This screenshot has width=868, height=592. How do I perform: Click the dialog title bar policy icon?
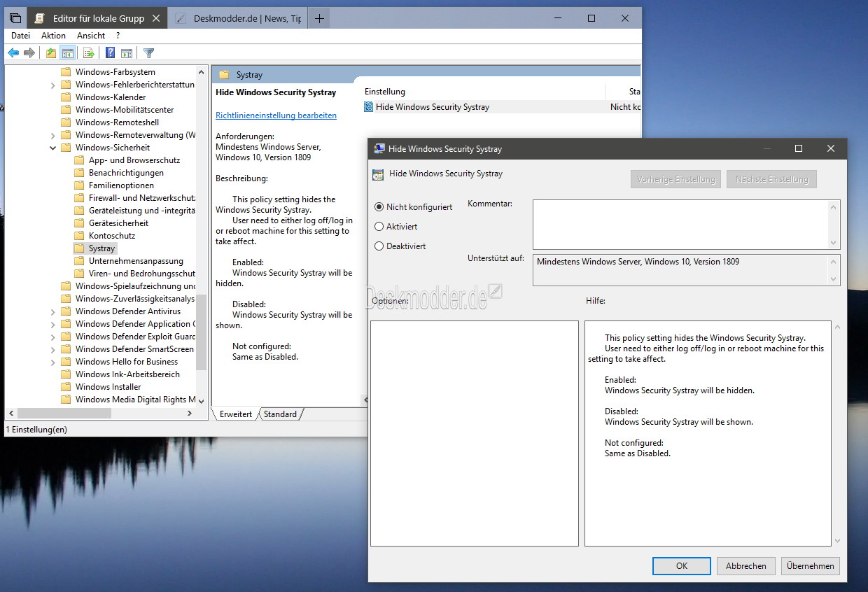coord(379,148)
